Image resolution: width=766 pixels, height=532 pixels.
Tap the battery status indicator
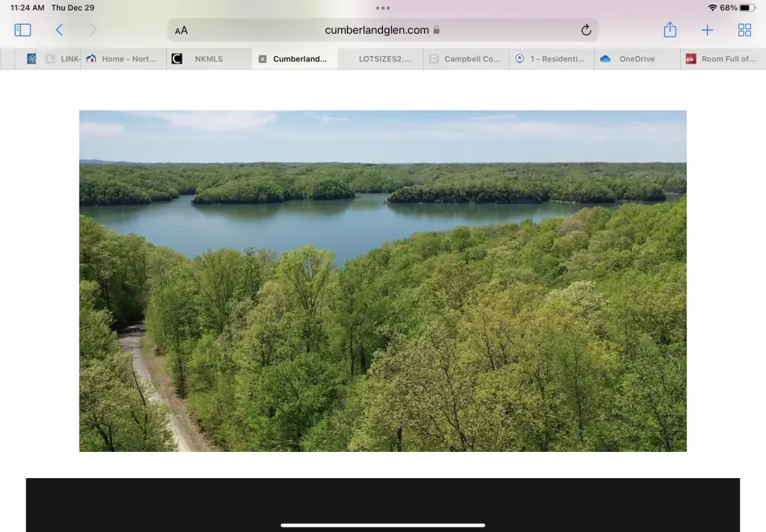pos(747,7)
